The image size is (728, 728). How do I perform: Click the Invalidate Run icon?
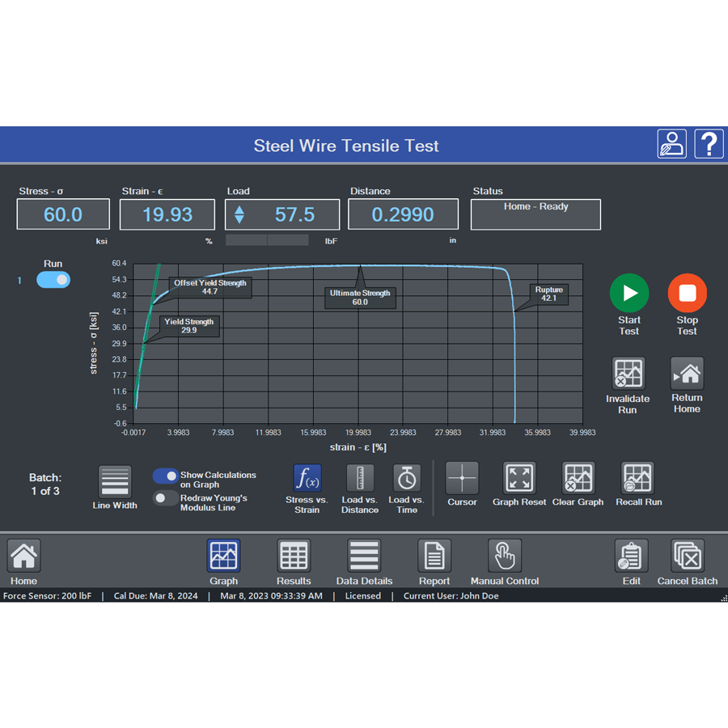(x=629, y=374)
